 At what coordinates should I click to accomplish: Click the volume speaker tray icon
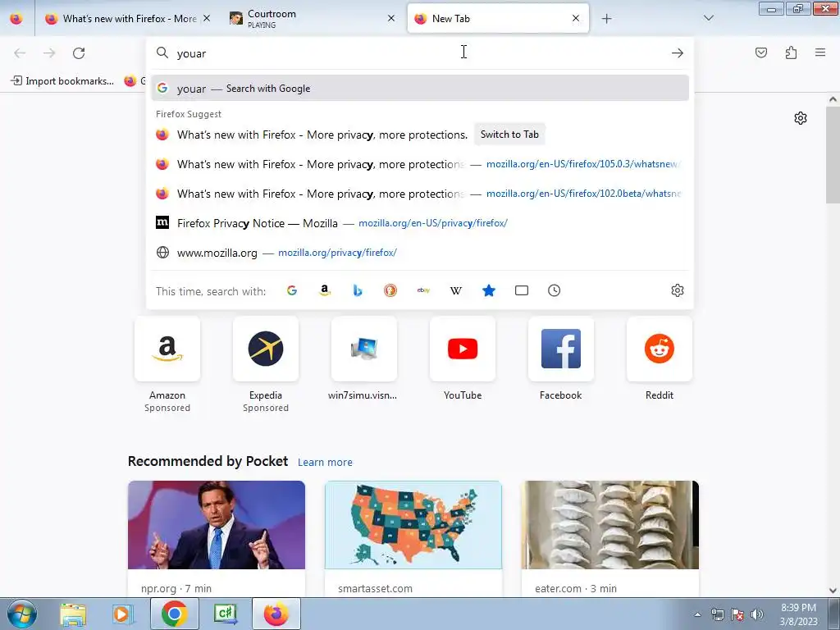[x=757, y=614]
